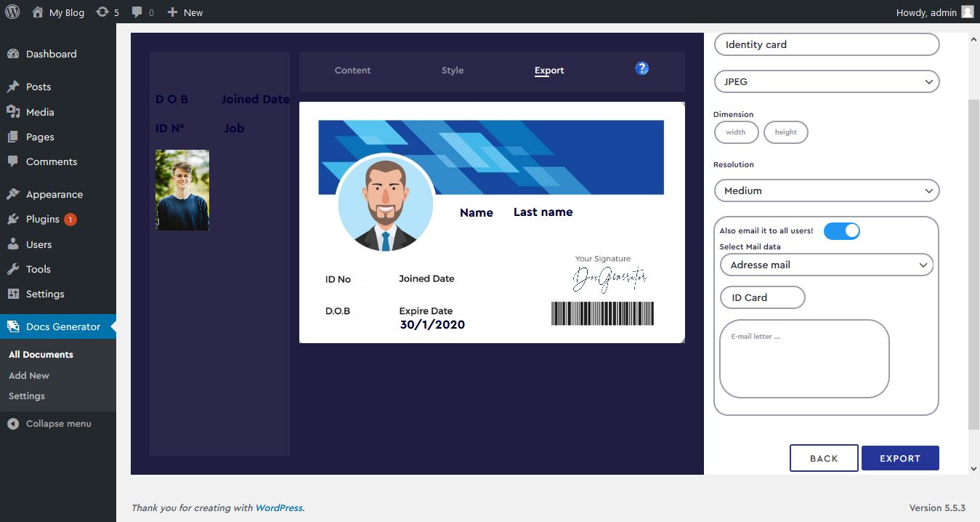The height and width of the screenshot is (522, 980).
Task: Click the cartoon avatar on the card
Action: point(385,205)
